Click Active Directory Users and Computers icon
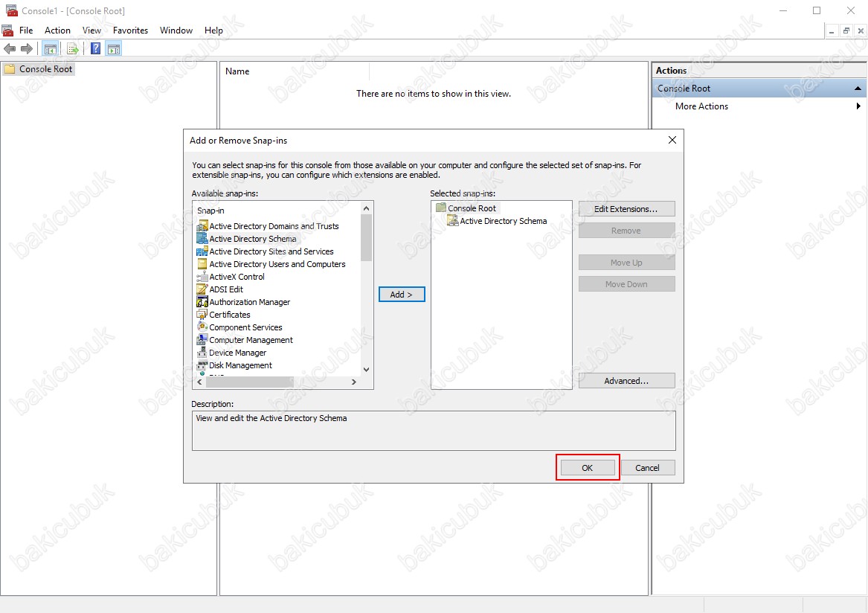Image resolution: width=868 pixels, height=613 pixels. point(202,264)
